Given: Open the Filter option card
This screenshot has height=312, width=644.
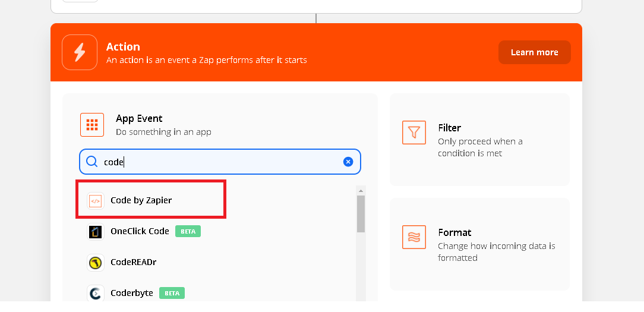Looking at the screenshot, I should [x=479, y=140].
